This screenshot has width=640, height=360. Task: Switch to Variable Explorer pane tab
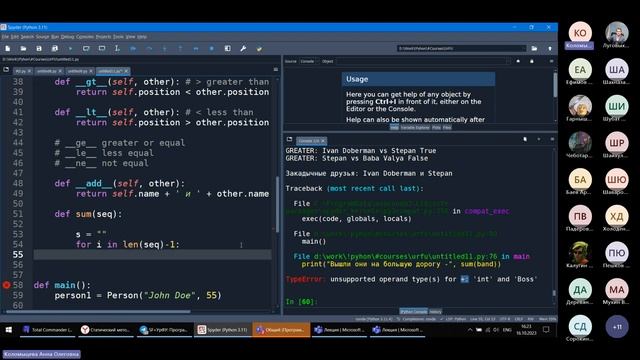(415, 128)
